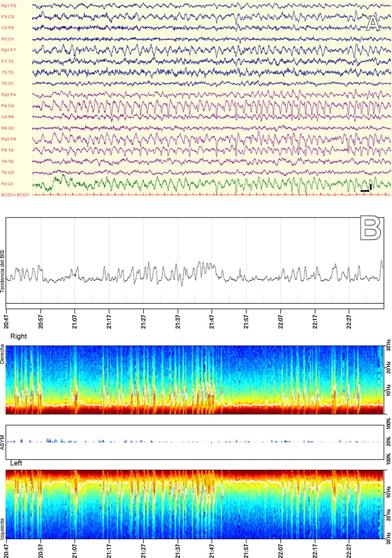The height and width of the screenshot is (558, 392).
Task: Click the 'Izquierda' vertical axis label
Action: (x=3, y=529)
